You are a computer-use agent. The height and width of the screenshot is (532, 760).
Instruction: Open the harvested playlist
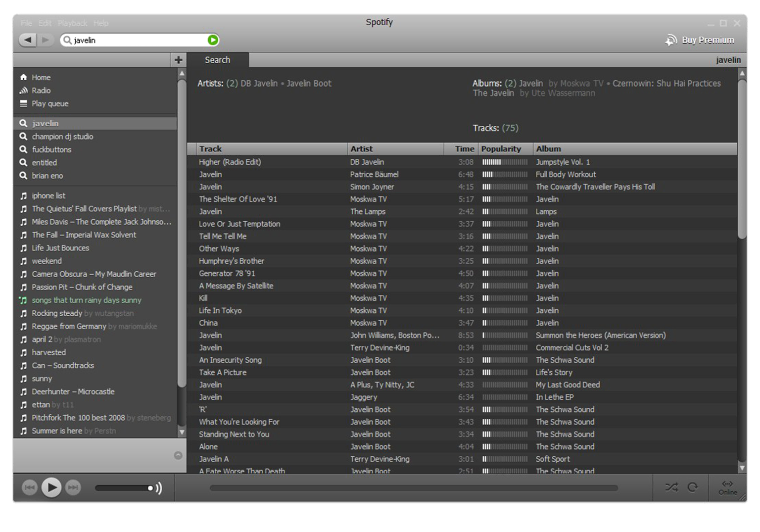click(48, 352)
